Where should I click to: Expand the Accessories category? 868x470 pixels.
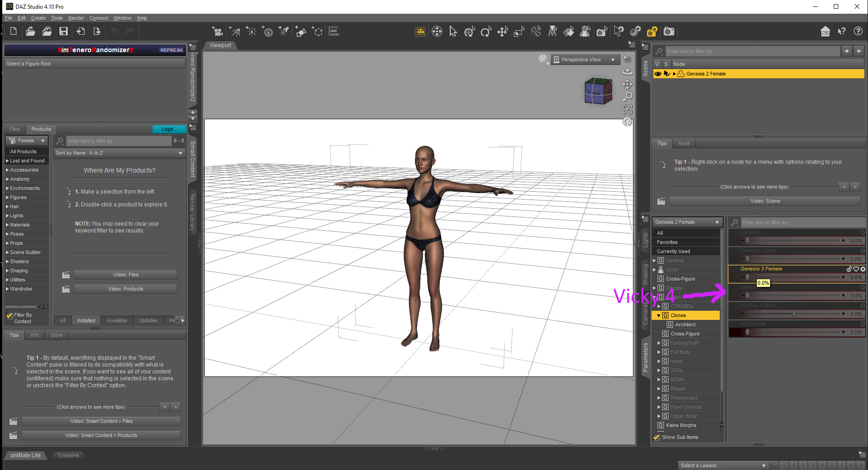click(x=7, y=170)
